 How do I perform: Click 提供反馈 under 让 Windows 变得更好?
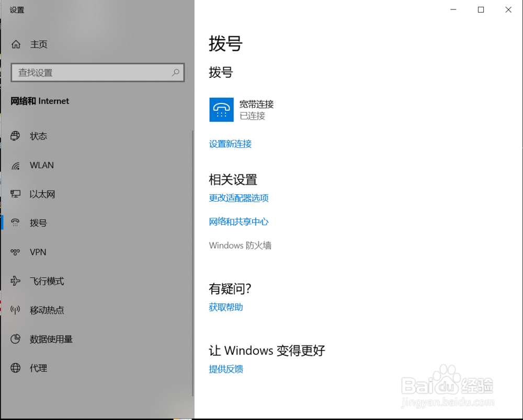tap(225, 369)
